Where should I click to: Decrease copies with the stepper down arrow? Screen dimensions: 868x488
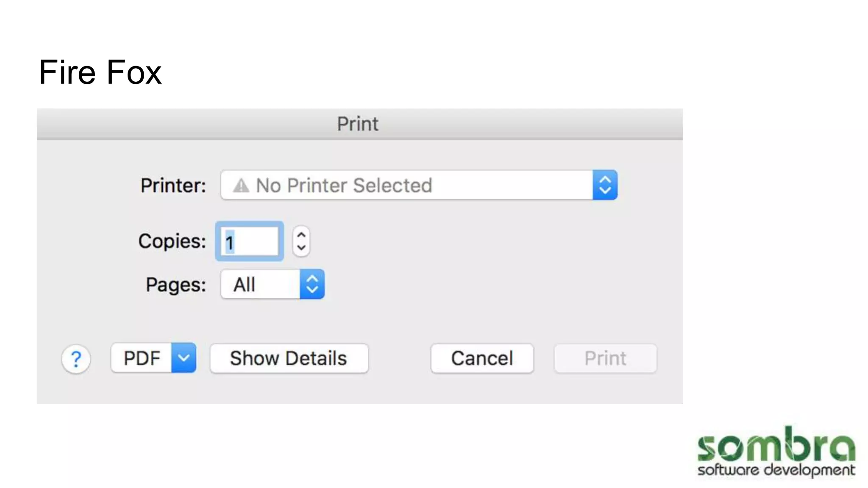301,248
